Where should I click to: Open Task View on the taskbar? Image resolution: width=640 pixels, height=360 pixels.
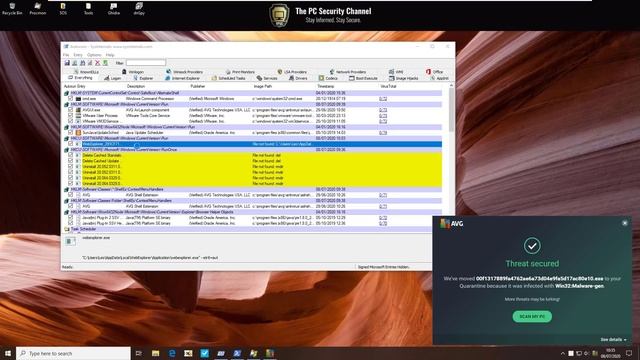(x=139, y=353)
